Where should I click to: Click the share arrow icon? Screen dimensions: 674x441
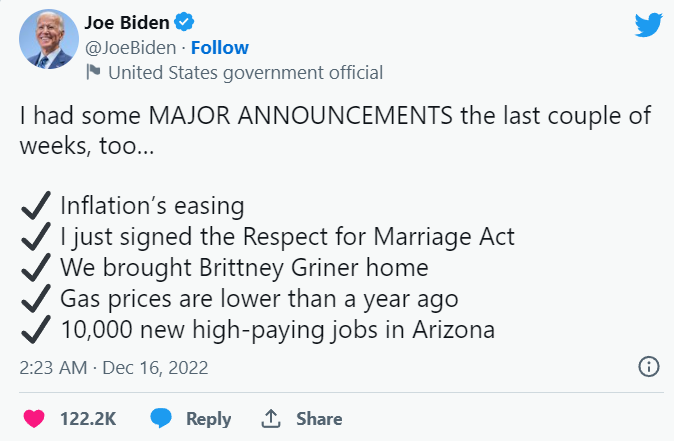(270, 419)
